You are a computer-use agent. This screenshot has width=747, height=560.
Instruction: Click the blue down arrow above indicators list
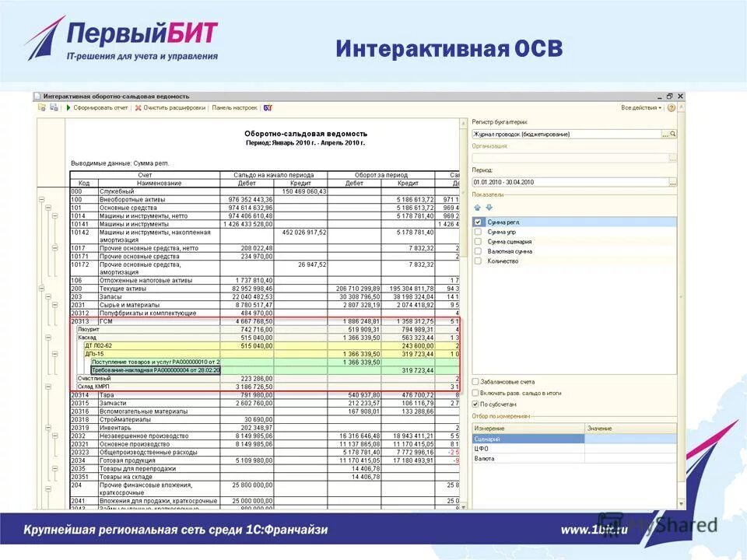pos(488,207)
